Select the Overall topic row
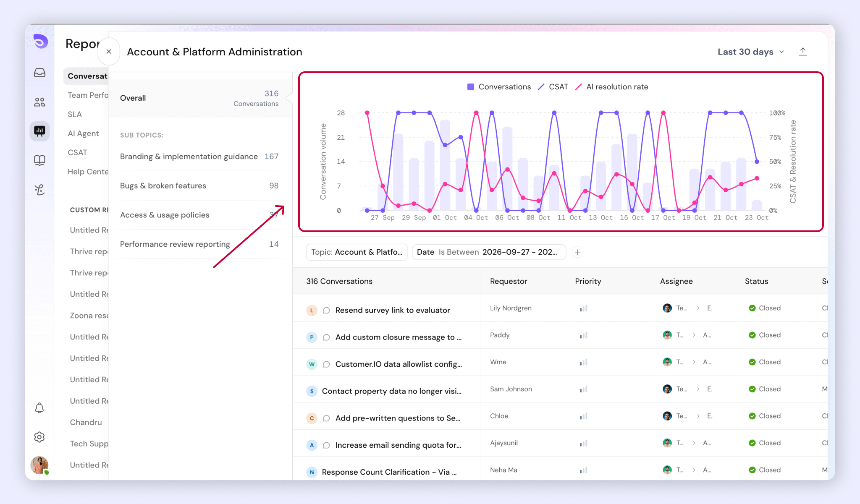The height and width of the screenshot is (504, 860). (199, 98)
